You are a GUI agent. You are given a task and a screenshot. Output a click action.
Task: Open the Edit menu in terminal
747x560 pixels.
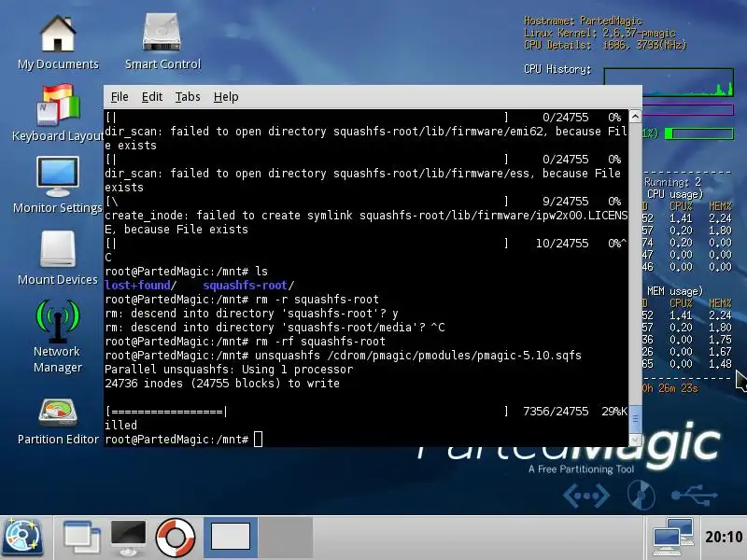pyautogui.click(x=152, y=97)
